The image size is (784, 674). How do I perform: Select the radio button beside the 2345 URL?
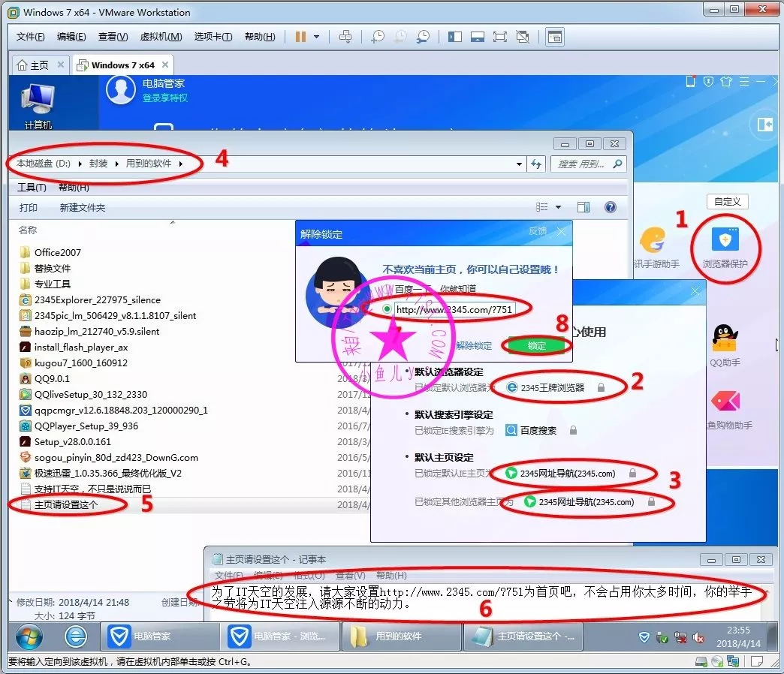pos(387,309)
